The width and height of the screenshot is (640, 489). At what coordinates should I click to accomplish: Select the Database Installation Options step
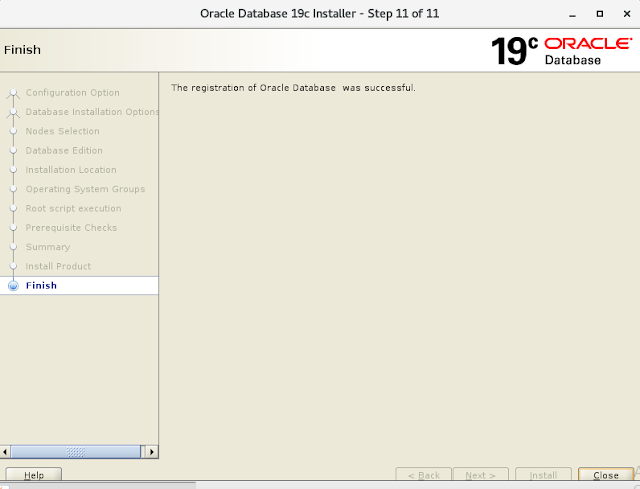click(92, 112)
